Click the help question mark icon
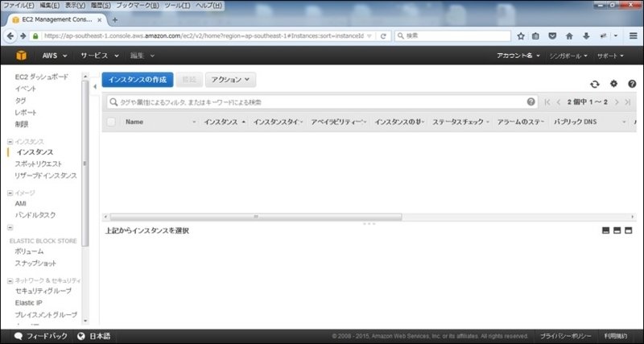 pos(632,84)
